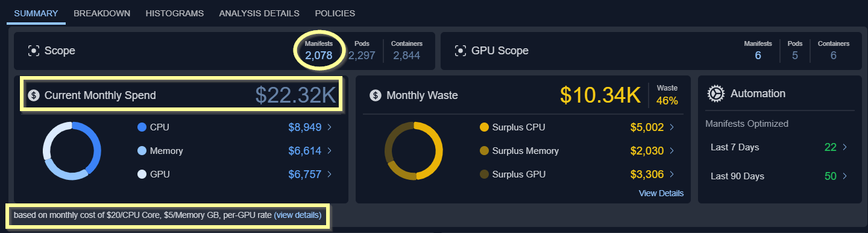Click the Surplus CPU legend dot
Viewport: 868px width, 233px height.
point(484,127)
